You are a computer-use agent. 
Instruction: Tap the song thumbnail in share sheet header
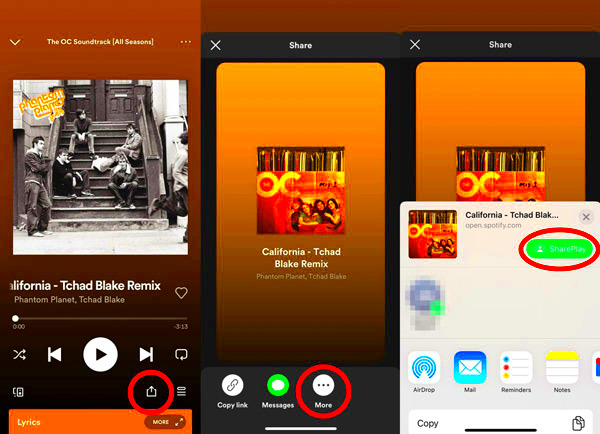(433, 234)
